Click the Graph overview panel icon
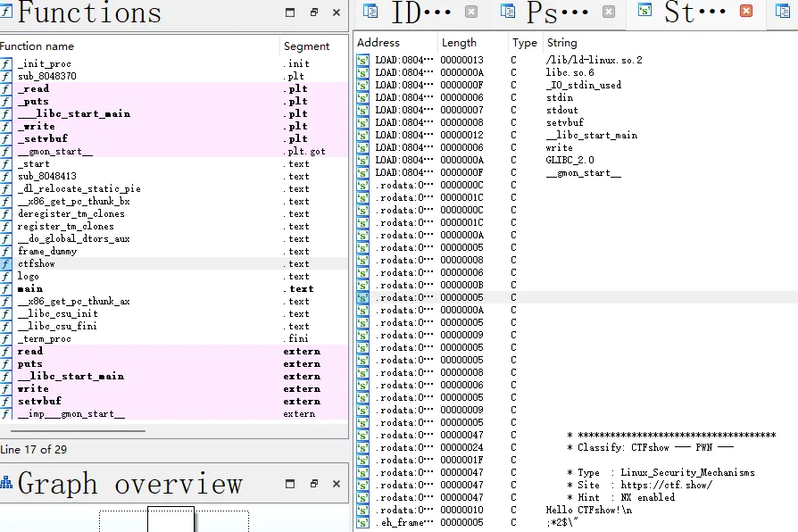This screenshot has height=532, width=798. click(x=8, y=483)
